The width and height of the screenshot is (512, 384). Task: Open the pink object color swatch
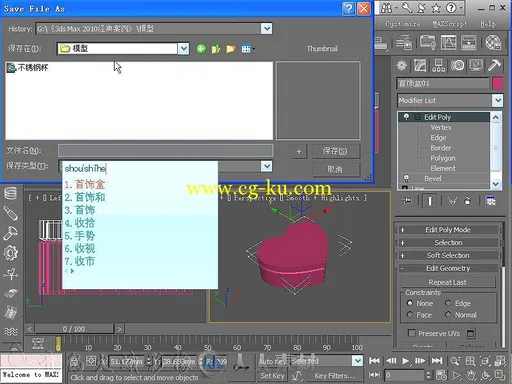pos(497,83)
